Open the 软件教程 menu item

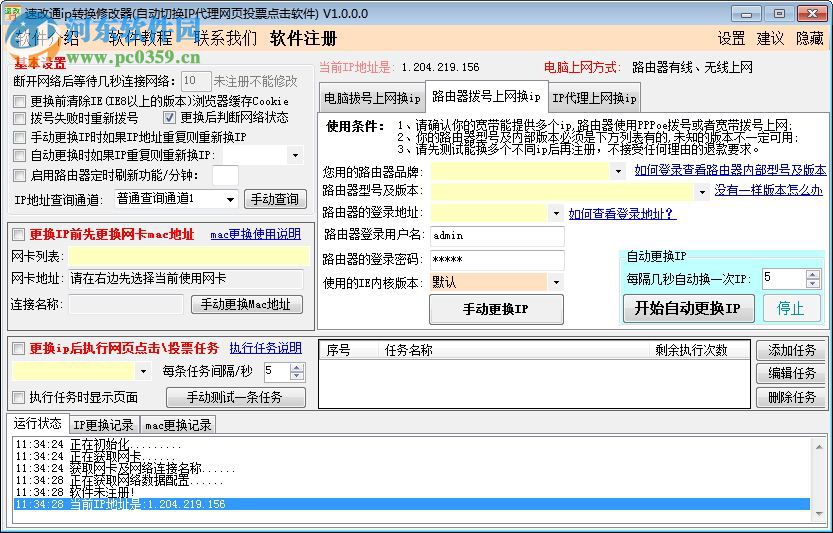141,38
